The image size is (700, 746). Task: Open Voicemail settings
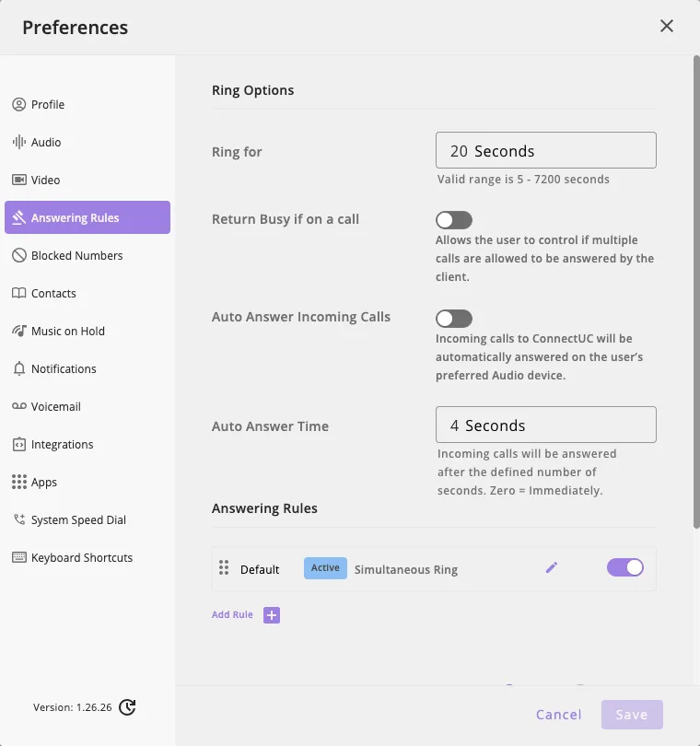(87, 406)
